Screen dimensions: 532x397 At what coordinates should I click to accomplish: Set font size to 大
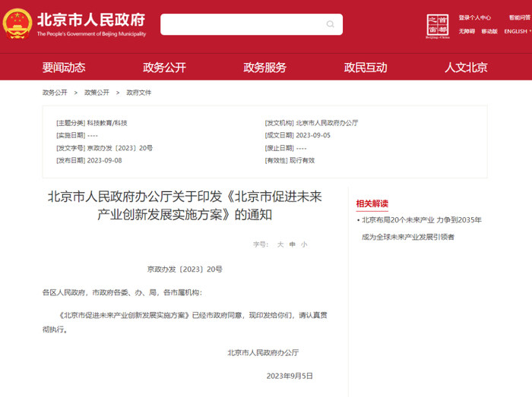click(280, 244)
